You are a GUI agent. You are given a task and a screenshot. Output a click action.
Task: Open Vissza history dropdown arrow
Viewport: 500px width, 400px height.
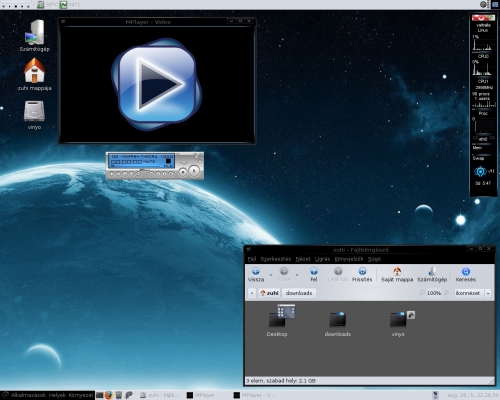(x=270, y=275)
